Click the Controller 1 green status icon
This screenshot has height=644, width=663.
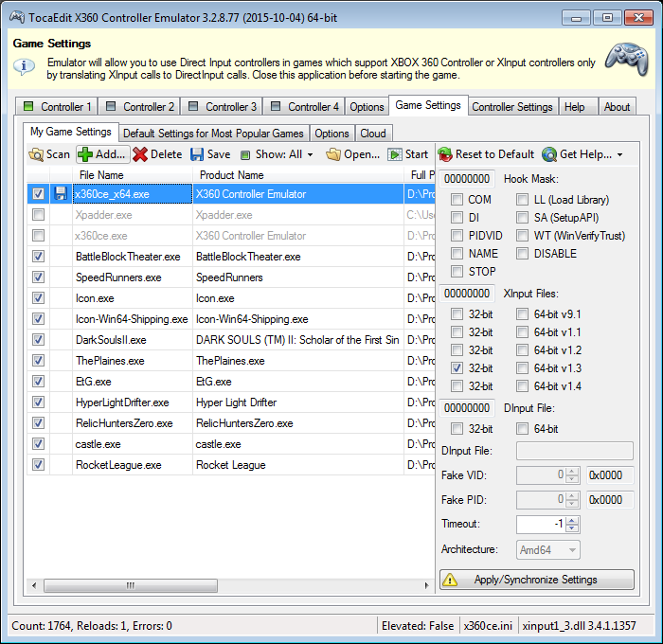pyautogui.click(x=28, y=106)
